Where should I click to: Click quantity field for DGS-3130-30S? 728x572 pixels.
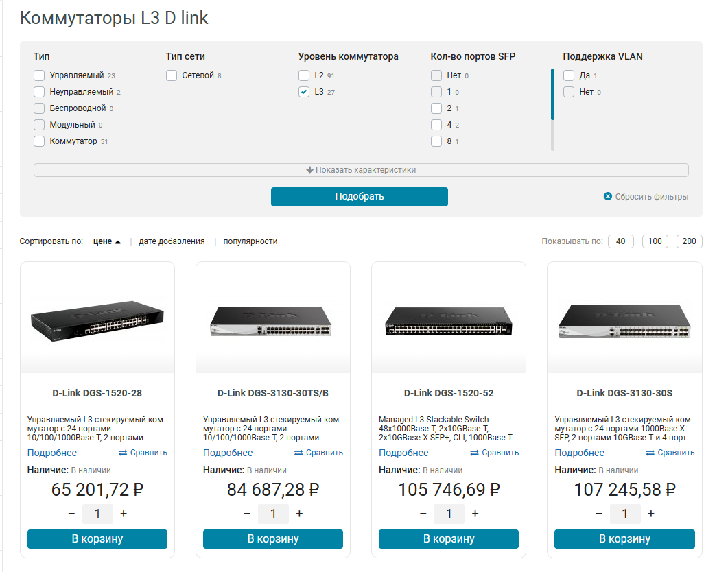click(x=625, y=514)
